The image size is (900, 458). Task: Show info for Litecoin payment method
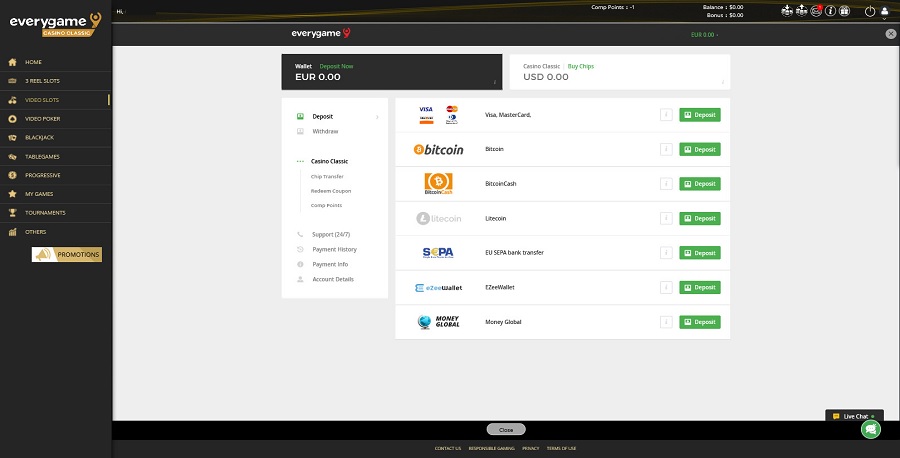coord(665,218)
